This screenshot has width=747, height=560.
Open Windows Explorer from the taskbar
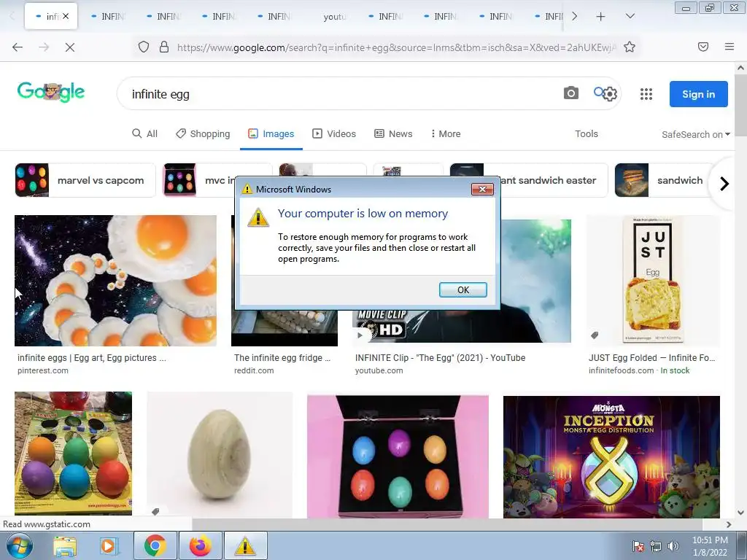[x=64, y=545]
